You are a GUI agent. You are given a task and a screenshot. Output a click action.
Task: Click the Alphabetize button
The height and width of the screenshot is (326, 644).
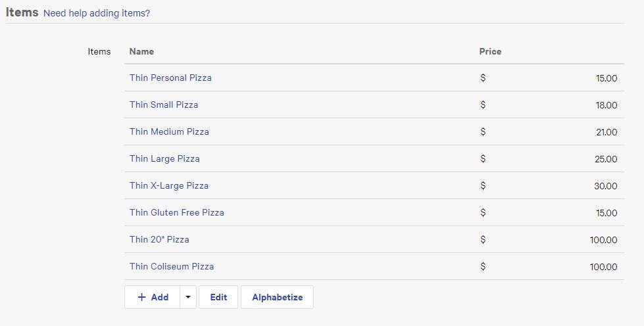pos(277,297)
